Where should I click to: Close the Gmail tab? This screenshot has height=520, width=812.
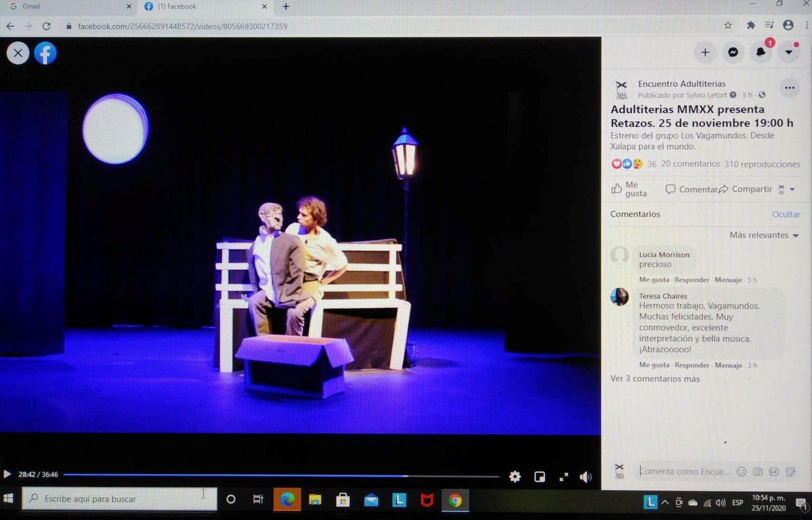pyautogui.click(x=129, y=6)
